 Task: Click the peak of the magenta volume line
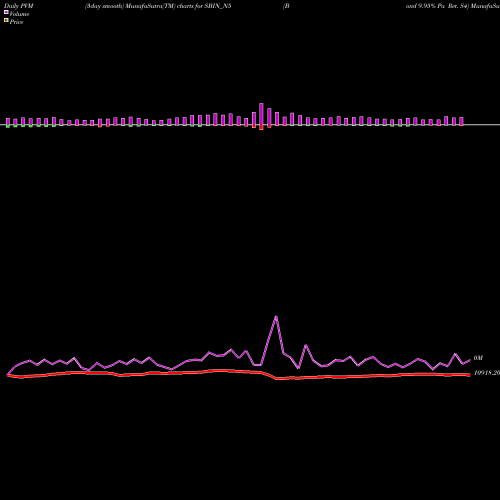pyautogui.click(x=276, y=316)
